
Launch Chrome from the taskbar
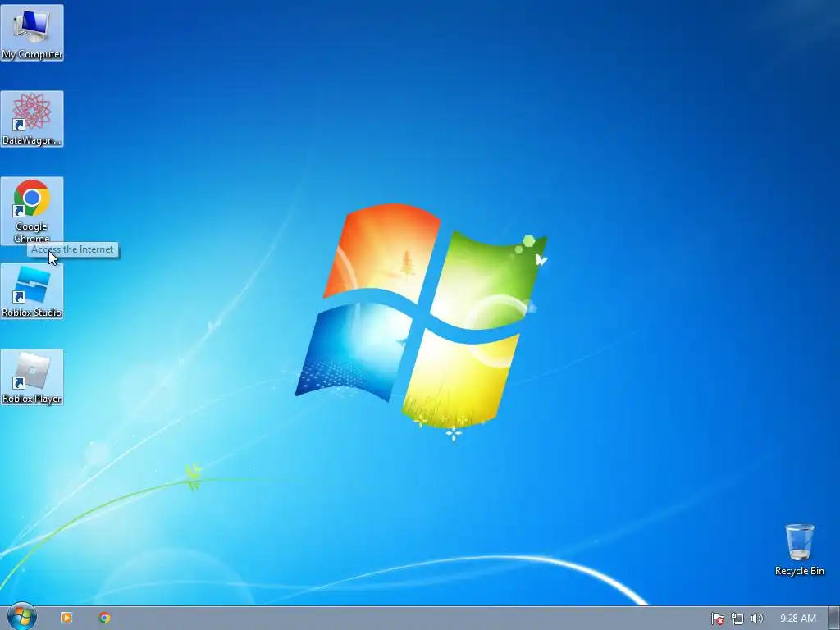coord(104,618)
